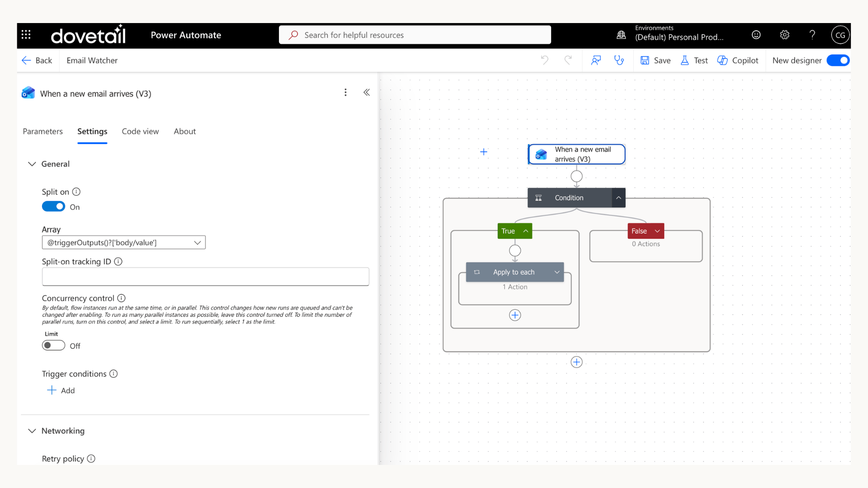Open the About tab
Image resolution: width=868 pixels, height=488 pixels.
tap(184, 131)
